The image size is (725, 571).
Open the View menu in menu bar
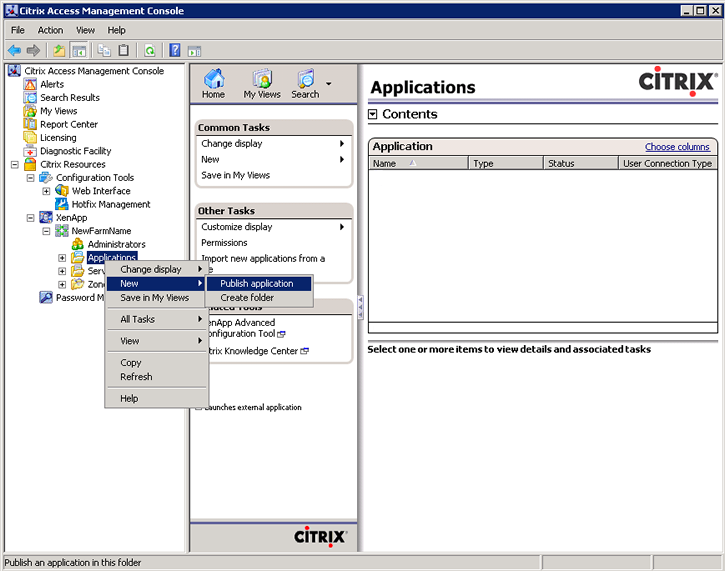click(x=86, y=30)
